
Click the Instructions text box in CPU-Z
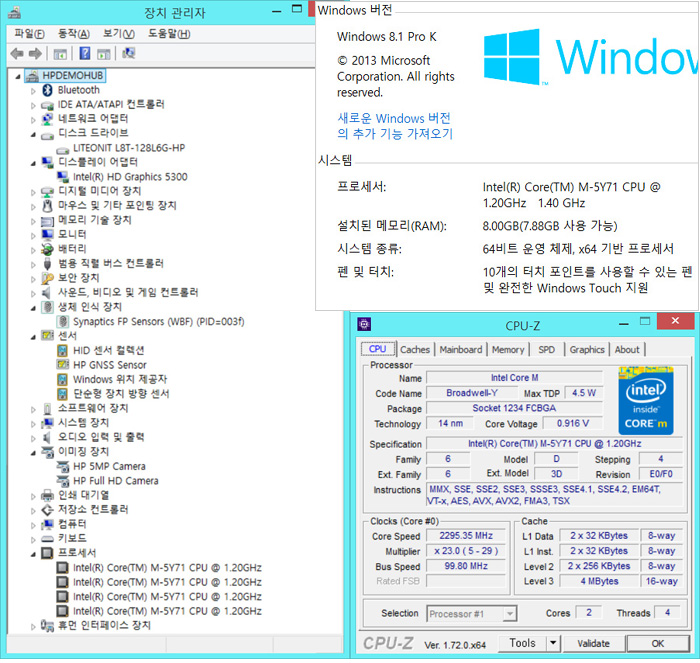[x=554, y=495]
